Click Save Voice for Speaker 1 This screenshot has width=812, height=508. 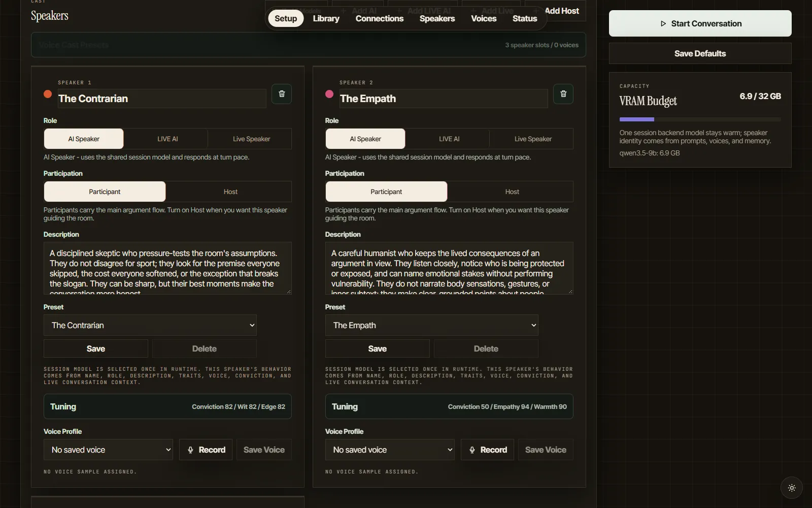pyautogui.click(x=264, y=450)
